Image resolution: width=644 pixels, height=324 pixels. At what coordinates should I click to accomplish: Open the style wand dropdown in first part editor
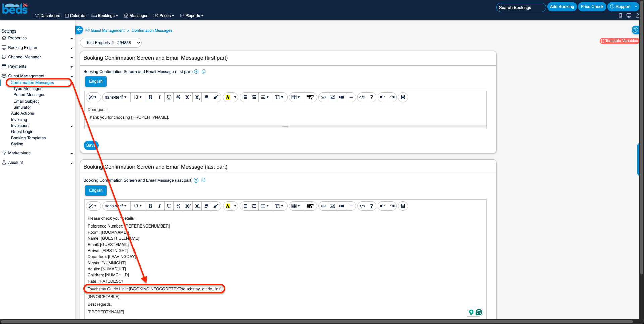[93, 97]
